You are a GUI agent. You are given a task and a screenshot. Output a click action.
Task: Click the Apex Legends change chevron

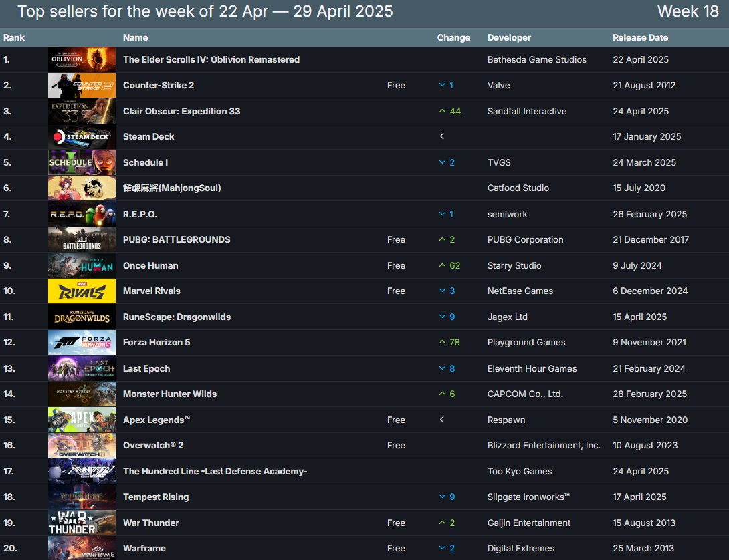(x=442, y=420)
